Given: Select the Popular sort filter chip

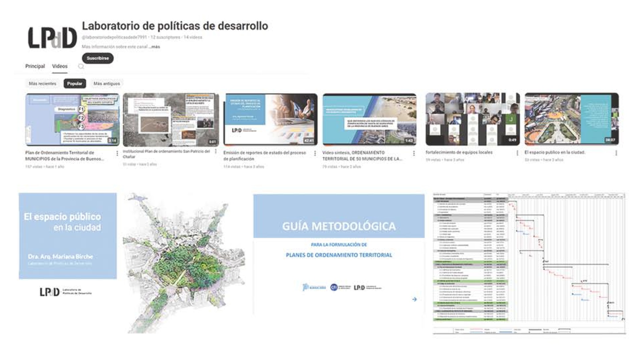Looking at the screenshot, I should 75,84.
